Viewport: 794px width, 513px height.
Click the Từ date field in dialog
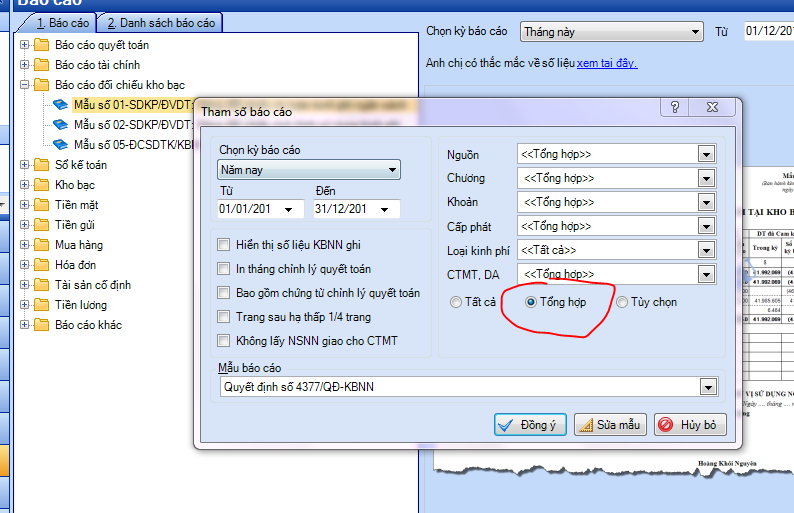248,209
